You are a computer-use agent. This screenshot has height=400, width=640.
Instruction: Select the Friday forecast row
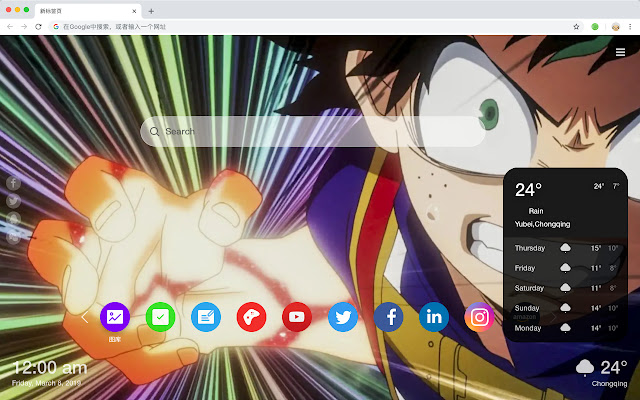[566, 268]
